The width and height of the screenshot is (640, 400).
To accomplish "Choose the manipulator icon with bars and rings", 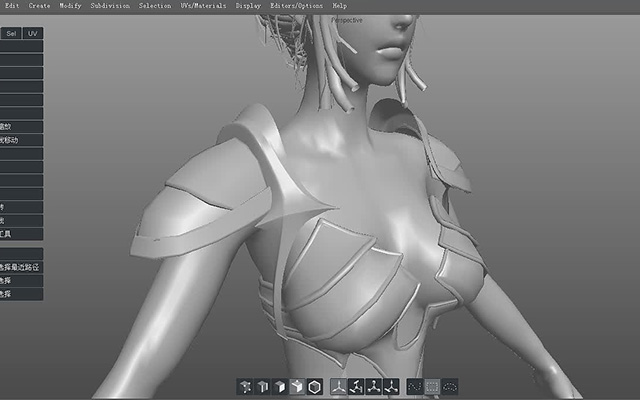I will pos(356,386).
